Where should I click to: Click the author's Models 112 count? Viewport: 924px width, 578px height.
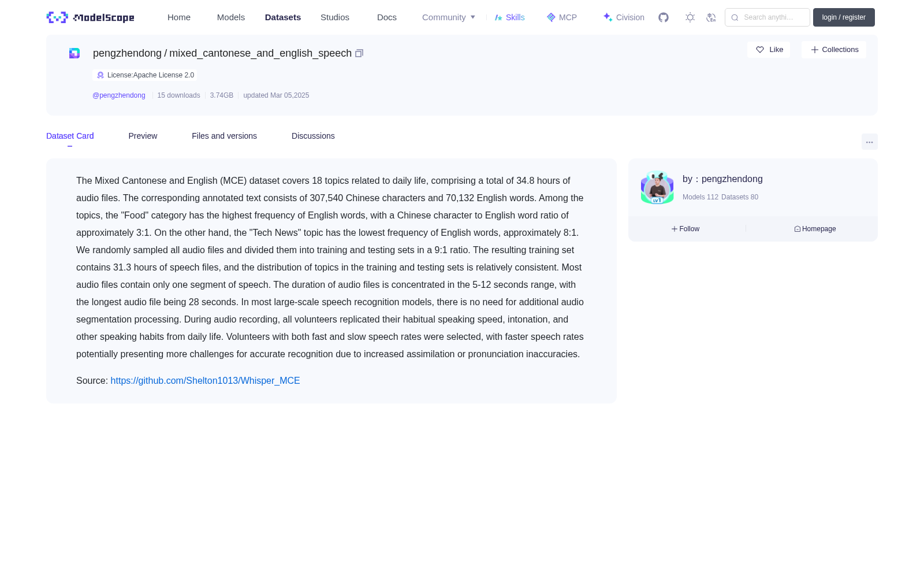click(x=701, y=197)
